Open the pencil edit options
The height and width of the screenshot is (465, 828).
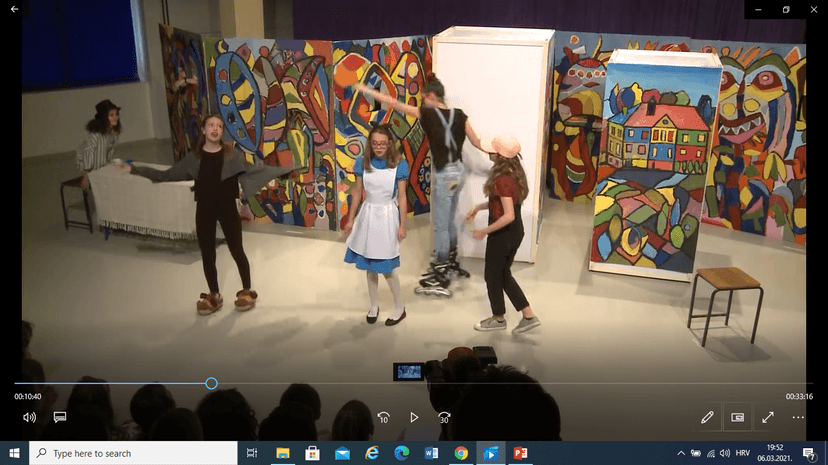708,417
